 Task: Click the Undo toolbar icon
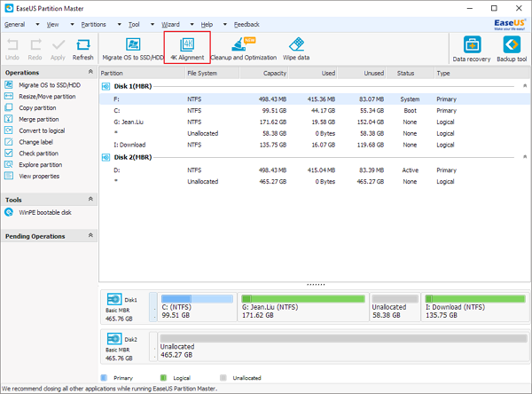12,50
